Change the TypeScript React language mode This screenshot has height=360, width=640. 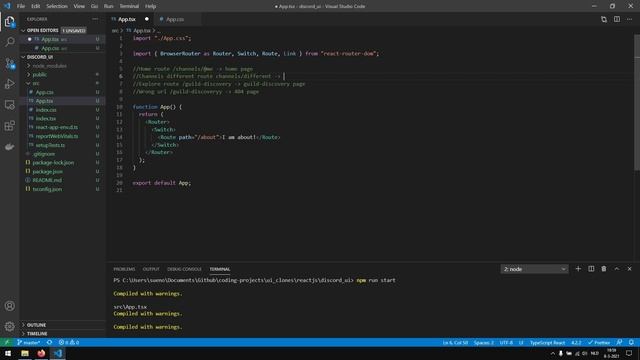(547, 342)
